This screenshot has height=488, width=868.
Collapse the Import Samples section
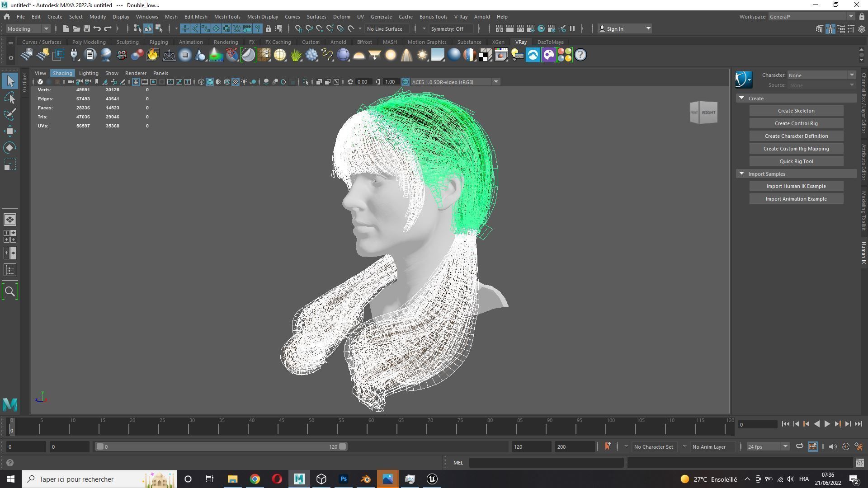coord(741,174)
